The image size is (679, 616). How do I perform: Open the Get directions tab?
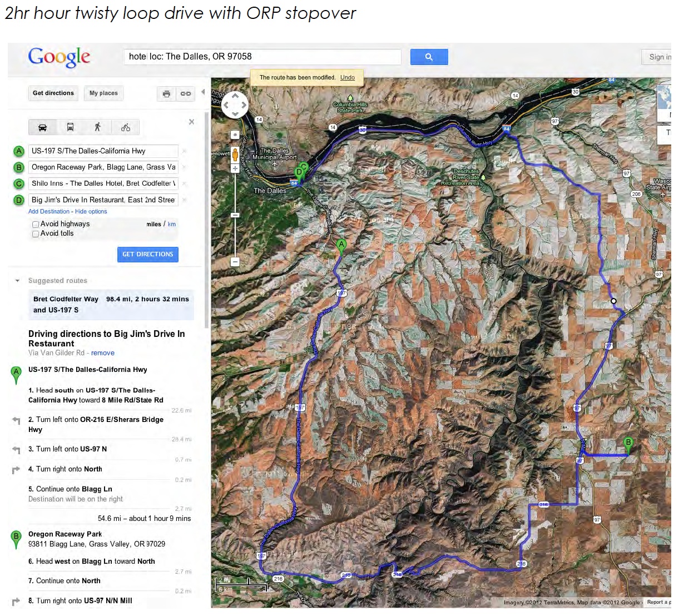53,93
